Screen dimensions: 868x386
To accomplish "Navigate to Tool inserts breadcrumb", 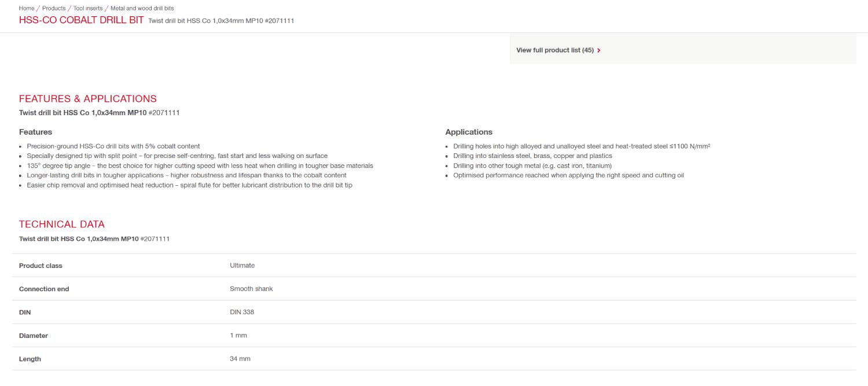I will point(88,9).
